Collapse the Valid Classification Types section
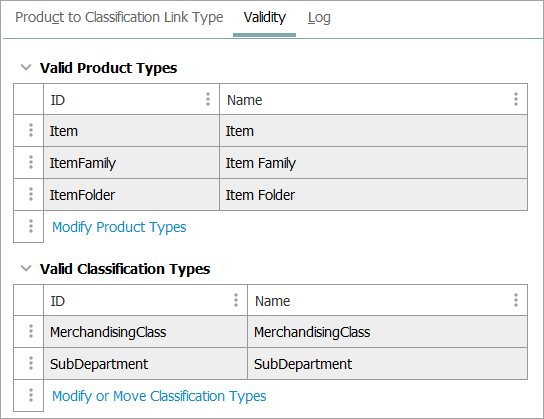This screenshot has height=419, width=544. tap(26, 268)
